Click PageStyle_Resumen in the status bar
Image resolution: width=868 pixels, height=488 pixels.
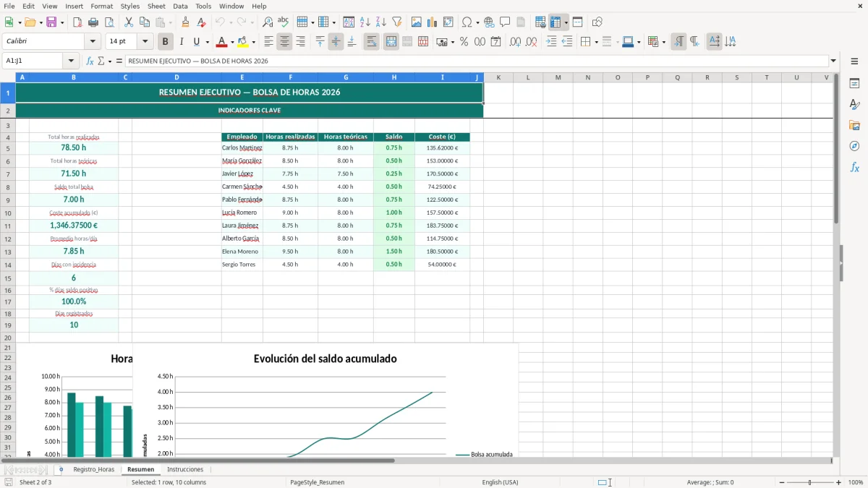(317, 482)
